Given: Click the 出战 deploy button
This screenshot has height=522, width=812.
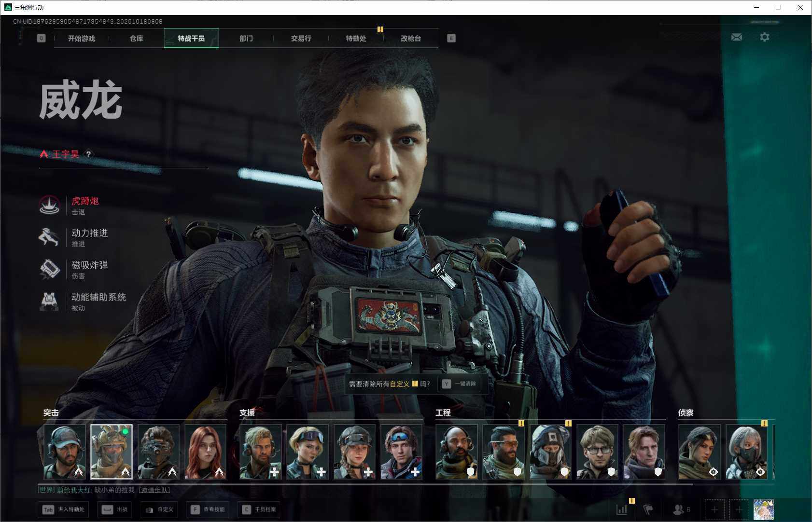Looking at the screenshot, I should (x=115, y=509).
